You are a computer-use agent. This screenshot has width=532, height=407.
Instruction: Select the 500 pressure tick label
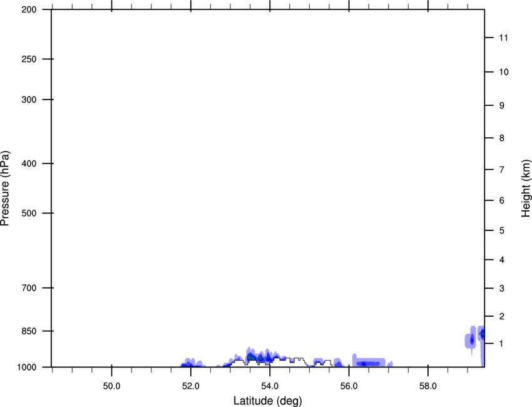(x=29, y=213)
